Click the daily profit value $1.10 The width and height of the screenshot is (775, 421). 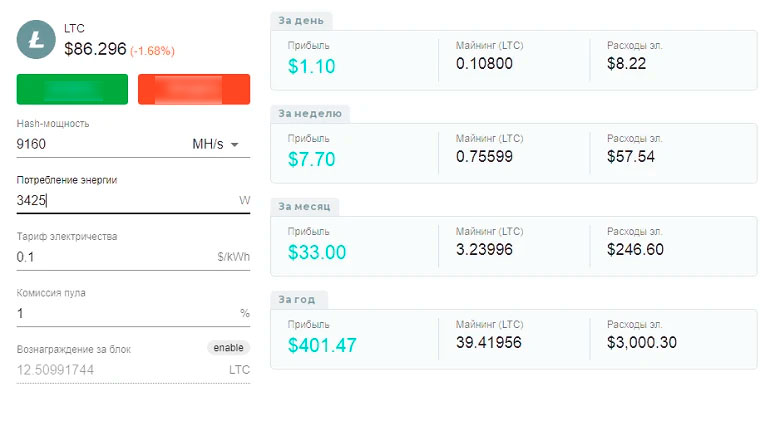pos(311,67)
